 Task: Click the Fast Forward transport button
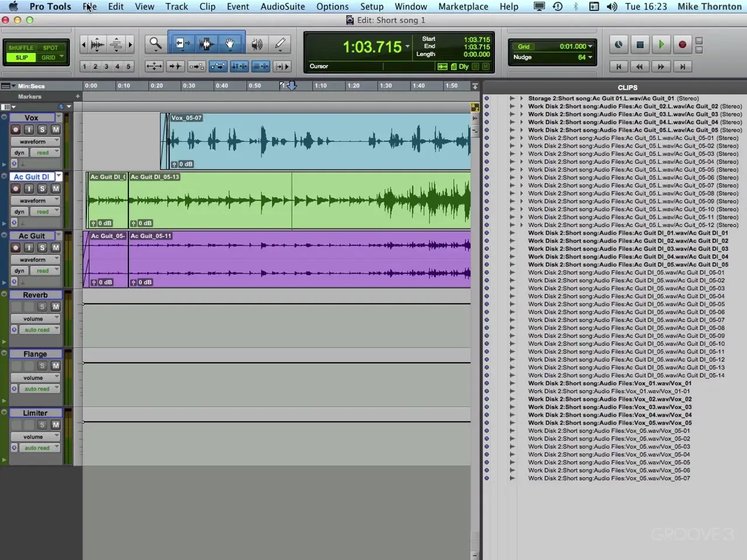click(661, 66)
